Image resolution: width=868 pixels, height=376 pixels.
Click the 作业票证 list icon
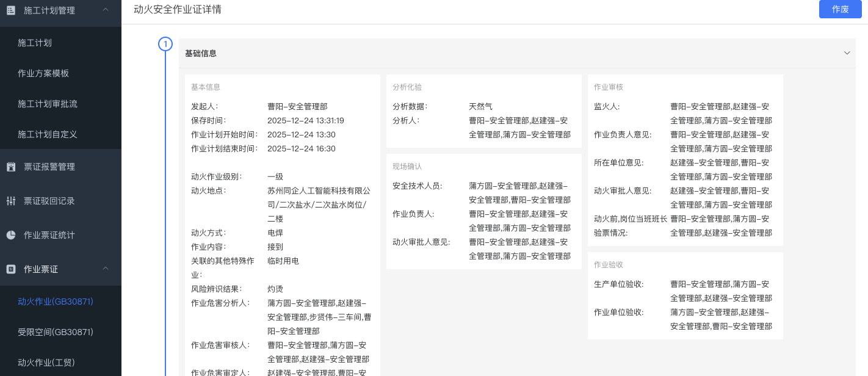11,269
